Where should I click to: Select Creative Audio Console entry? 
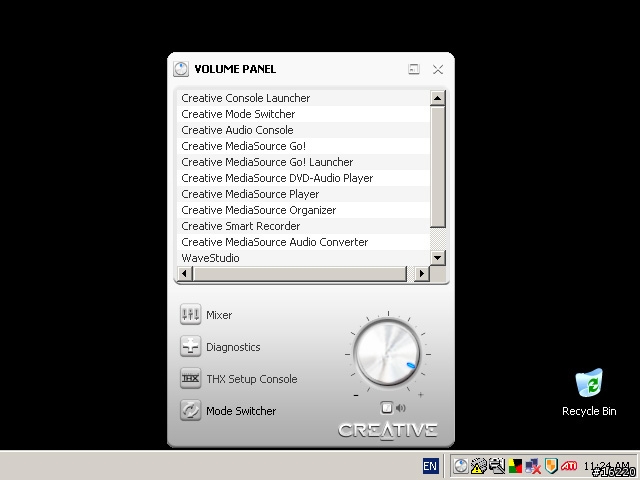[x=303, y=130]
